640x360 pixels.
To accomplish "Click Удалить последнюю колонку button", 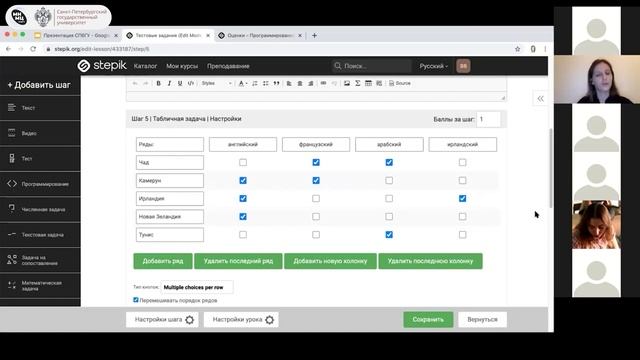I will point(430,261).
